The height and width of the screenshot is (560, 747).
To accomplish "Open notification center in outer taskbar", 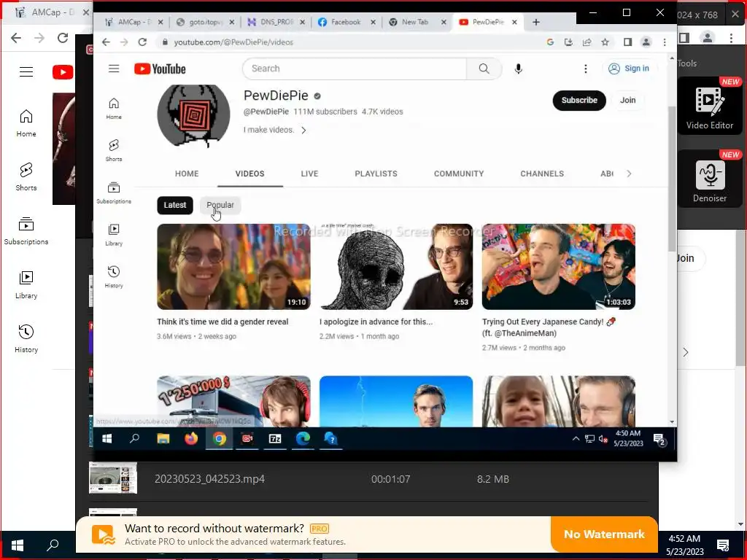I will (723, 545).
